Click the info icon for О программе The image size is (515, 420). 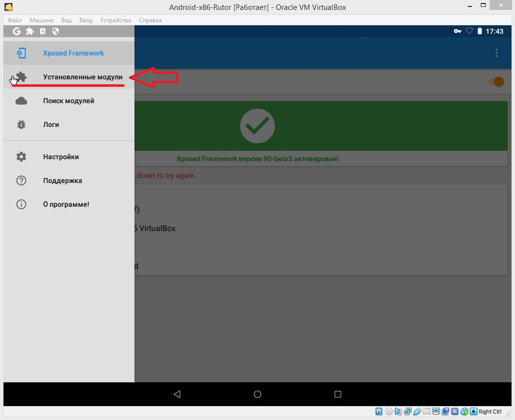point(21,204)
